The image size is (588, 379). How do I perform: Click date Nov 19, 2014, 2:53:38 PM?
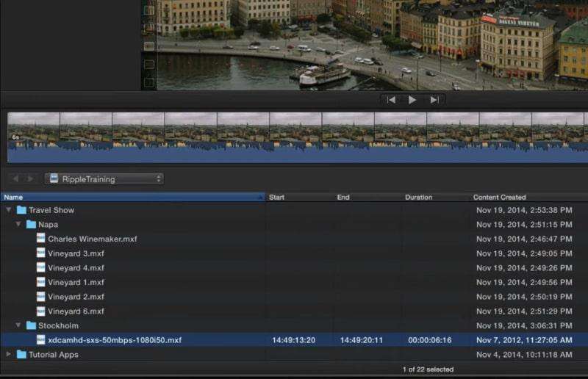(x=524, y=210)
